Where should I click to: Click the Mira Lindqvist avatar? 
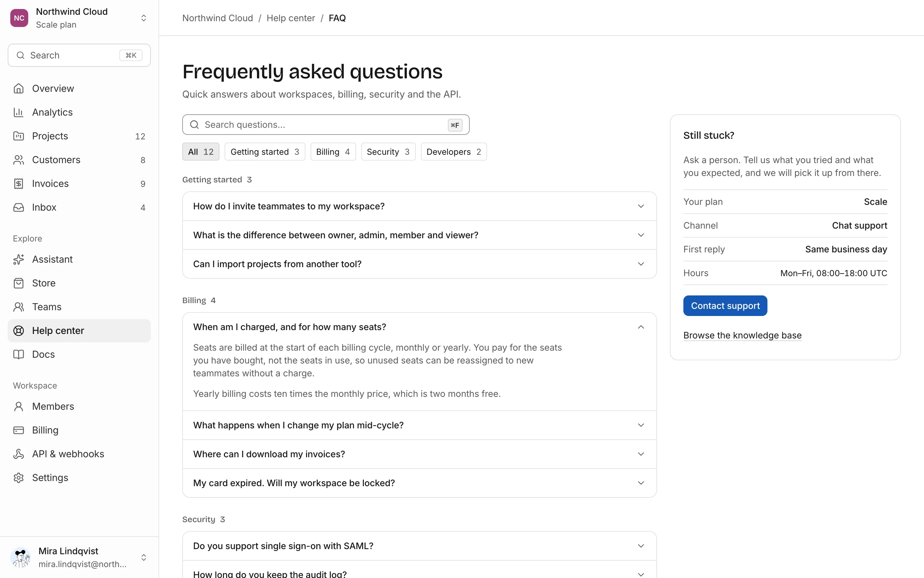point(20,557)
